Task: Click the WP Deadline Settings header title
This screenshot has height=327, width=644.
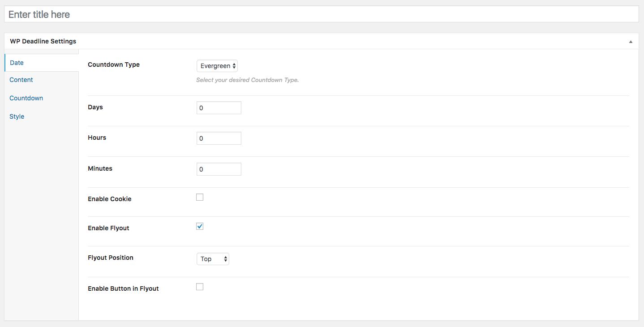Action: point(43,41)
